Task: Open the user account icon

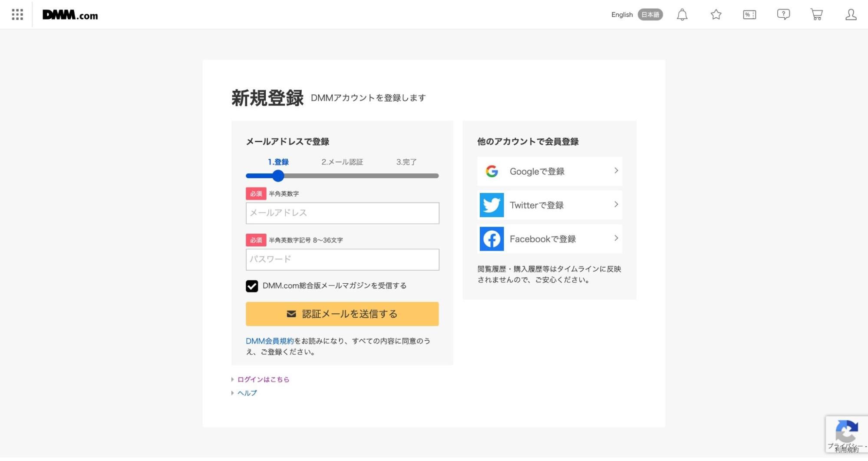Action: (x=851, y=15)
